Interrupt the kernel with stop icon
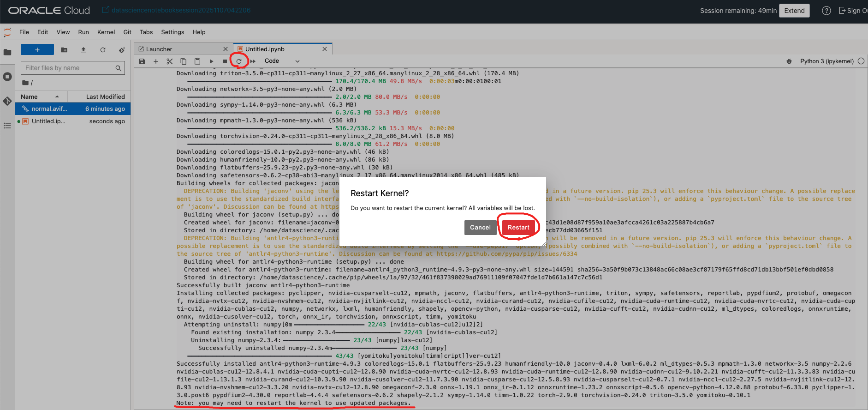Viewport: 868px width, 410px height. click(225, 61)
